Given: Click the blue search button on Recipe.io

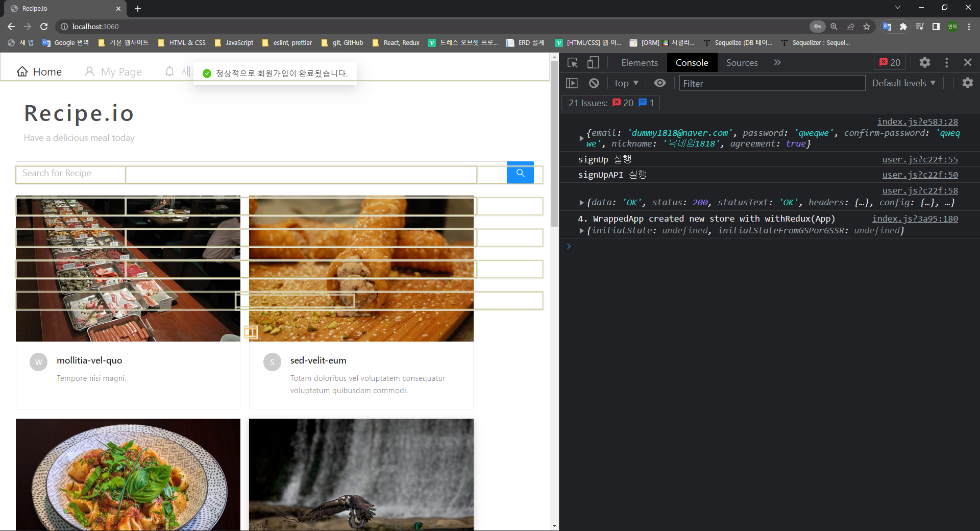Looking at the screenshot, I should click(x=520, y=173).
